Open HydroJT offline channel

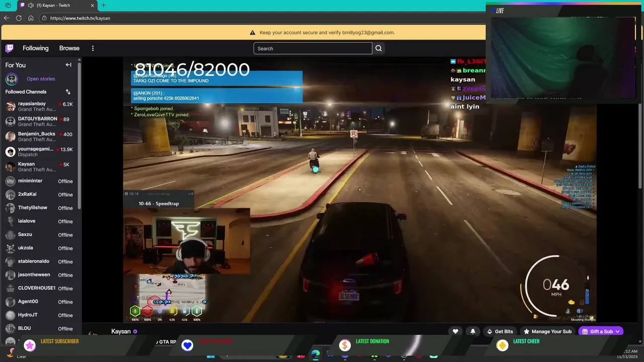pos(39,315)
